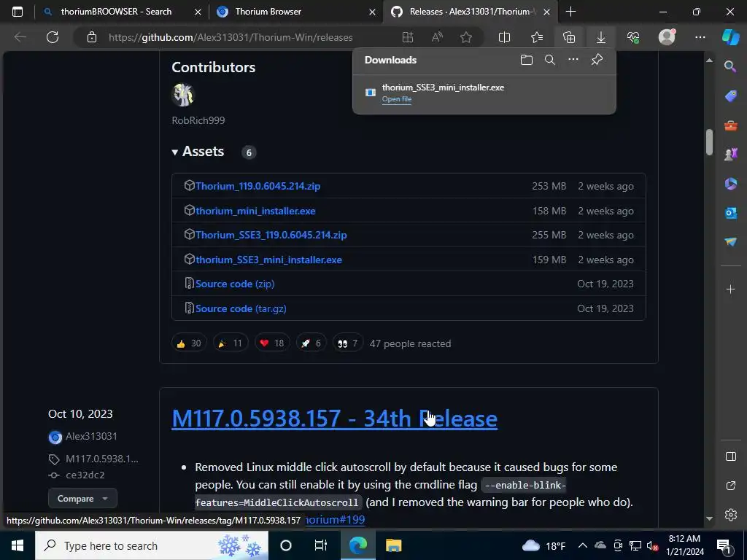
Task: Download thorium_mini_installer.exe asset
Action: tap(255, 211)
